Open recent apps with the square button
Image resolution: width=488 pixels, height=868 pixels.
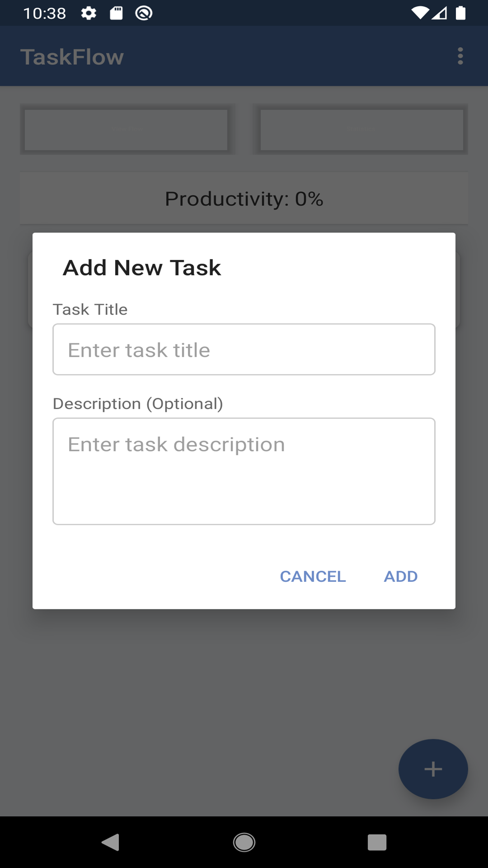pos(377,842)
